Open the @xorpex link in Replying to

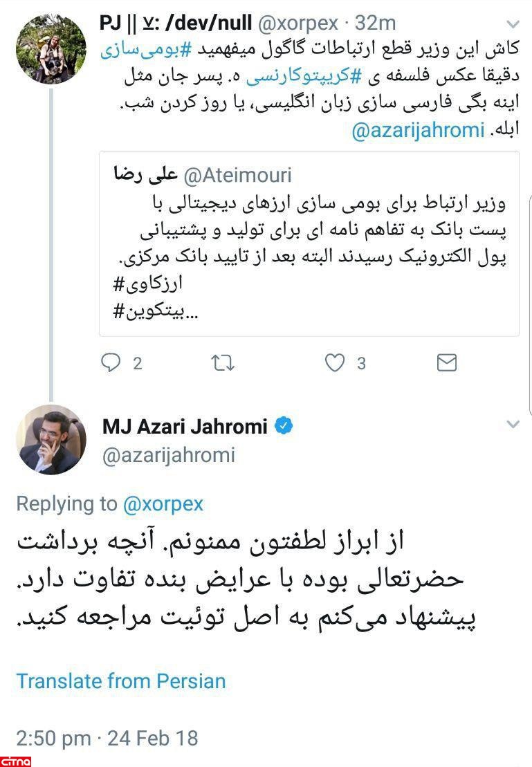(163, 504)
